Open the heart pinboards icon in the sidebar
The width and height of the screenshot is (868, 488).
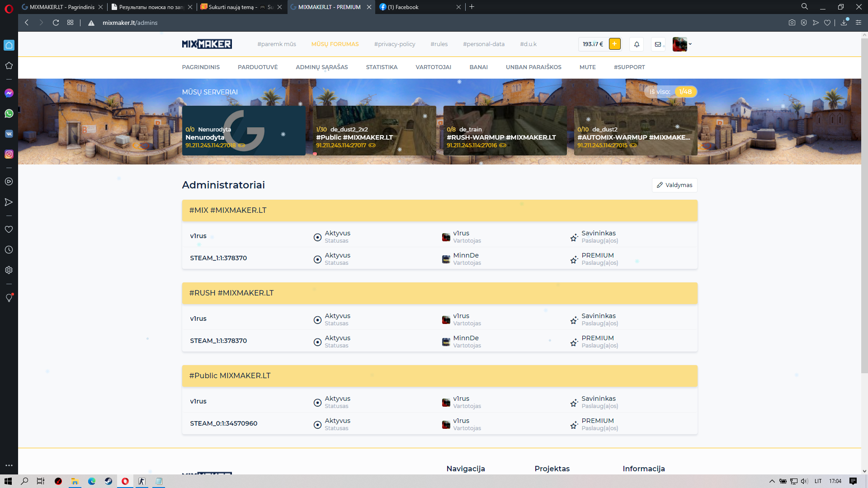(x=9, y=230)
